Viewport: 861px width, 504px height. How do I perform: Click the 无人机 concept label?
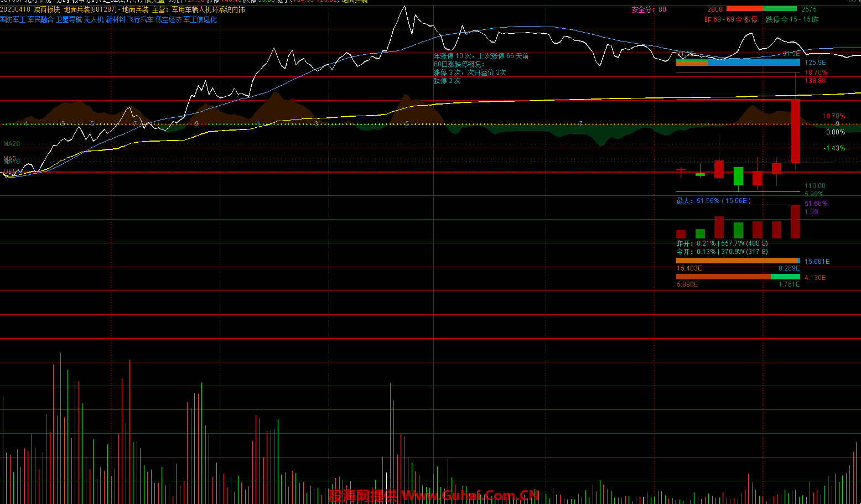(94, 20)
